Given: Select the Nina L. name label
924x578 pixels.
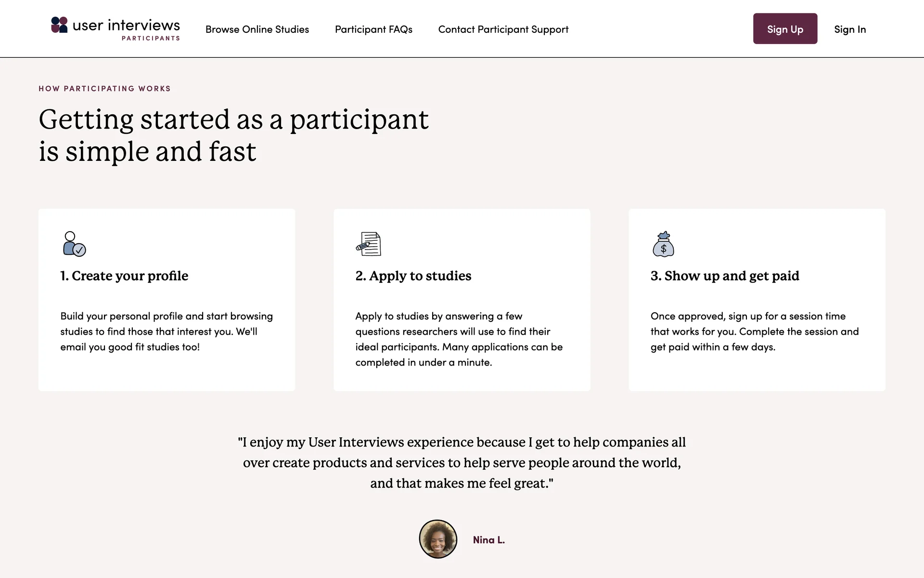Looking at the screenshot, I should pos(488,540).
